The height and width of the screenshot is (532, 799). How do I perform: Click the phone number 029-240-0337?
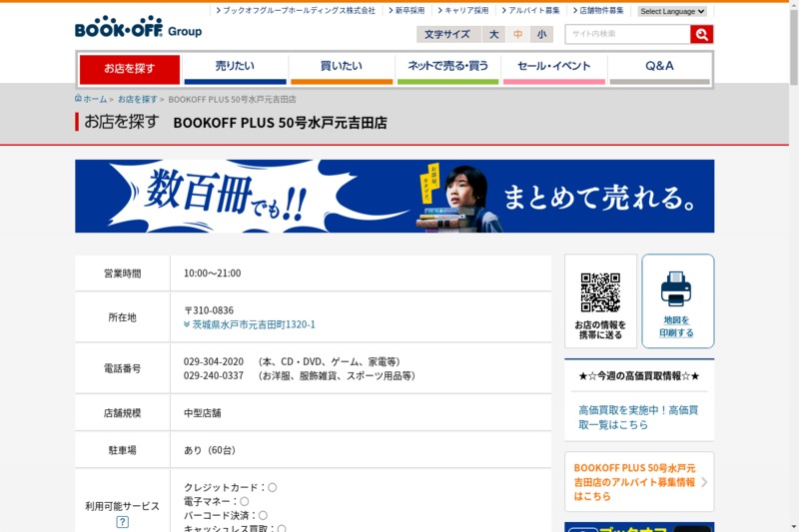214,375
